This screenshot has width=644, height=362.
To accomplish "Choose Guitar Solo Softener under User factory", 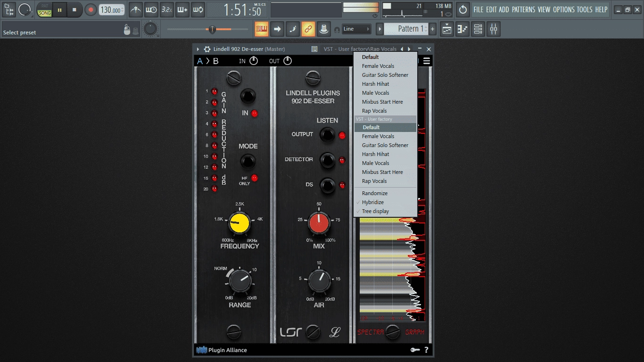I will tap(385, 145).
